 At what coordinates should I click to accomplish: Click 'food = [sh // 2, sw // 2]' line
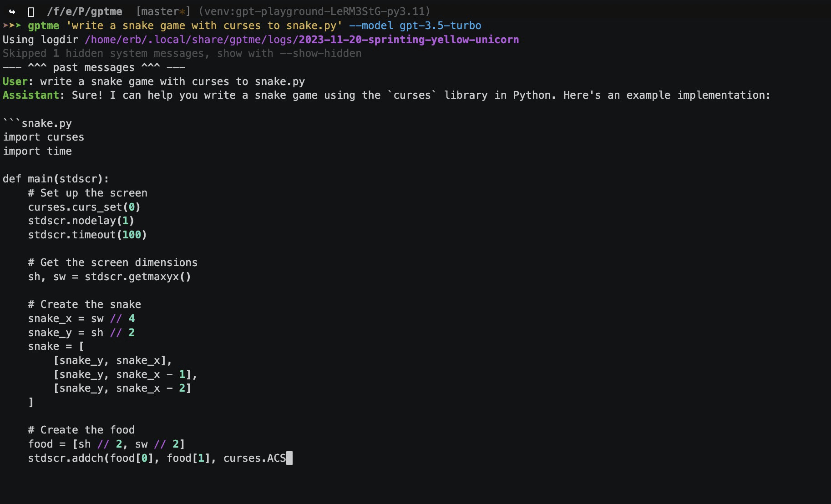(x=106, y=444)
